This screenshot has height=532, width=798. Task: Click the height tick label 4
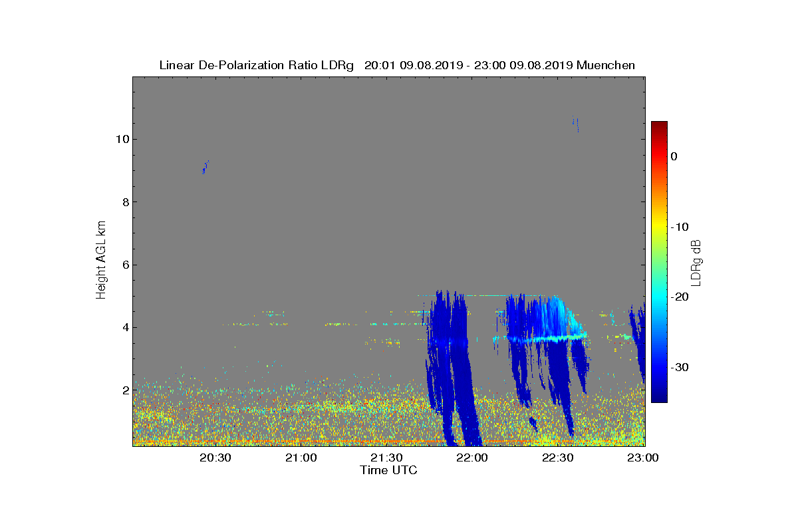[125, 327]
